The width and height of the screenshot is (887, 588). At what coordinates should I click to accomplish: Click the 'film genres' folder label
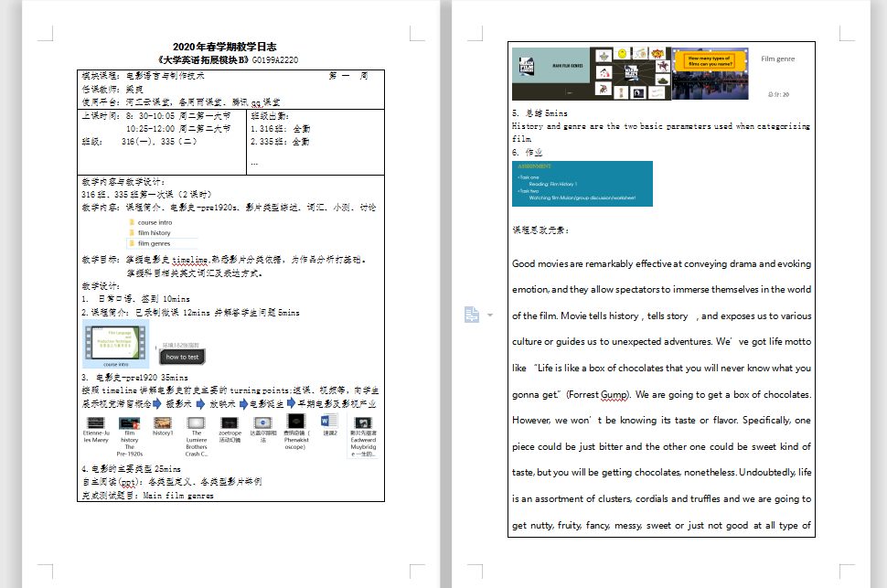(154, 243)
